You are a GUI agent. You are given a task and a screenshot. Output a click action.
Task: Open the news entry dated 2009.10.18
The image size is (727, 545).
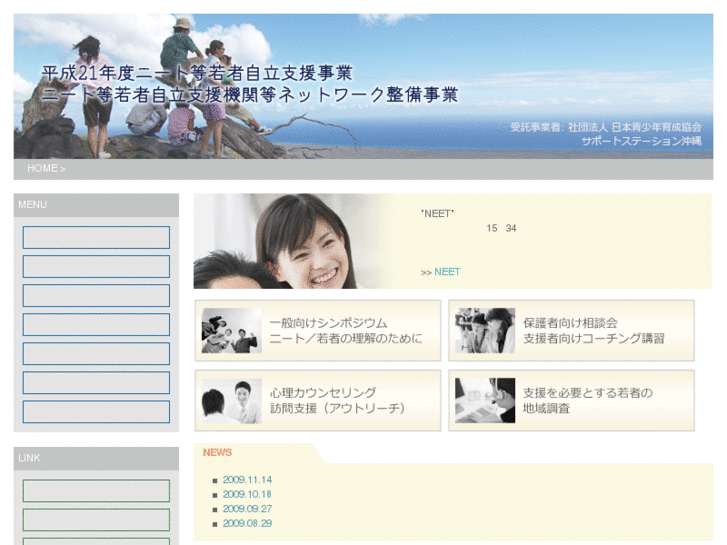(247, 494)
